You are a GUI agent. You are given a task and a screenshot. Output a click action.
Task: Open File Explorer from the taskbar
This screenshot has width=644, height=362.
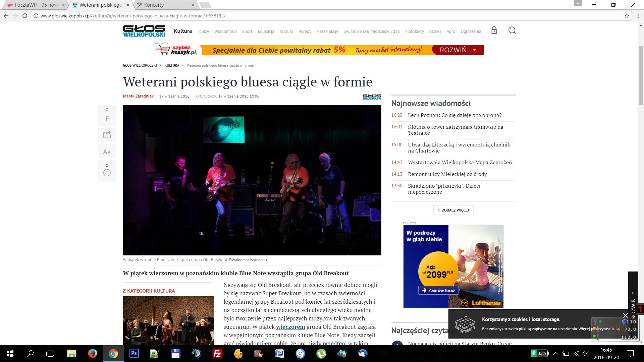(71, 354)
